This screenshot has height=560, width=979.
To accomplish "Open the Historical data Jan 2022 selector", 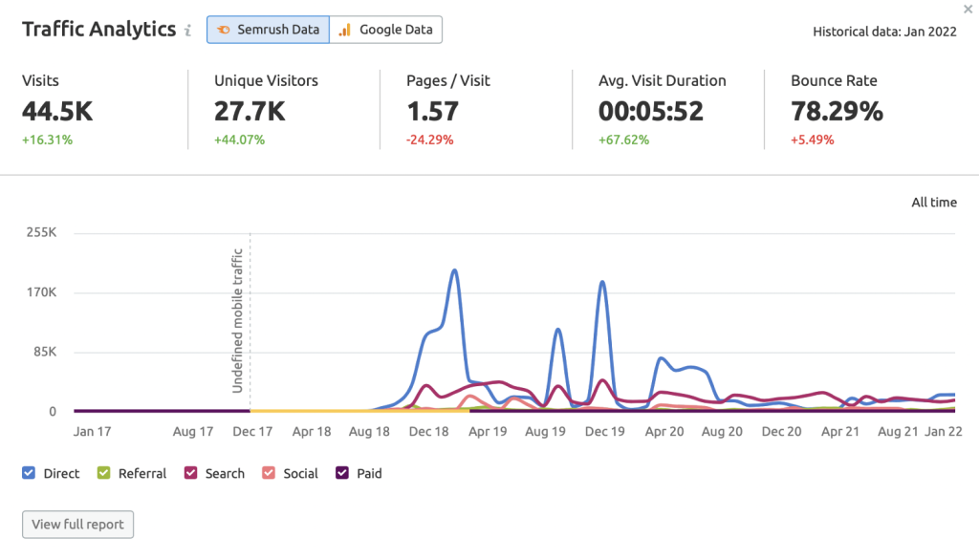I will pyautogui.click(x=884, y=31).
